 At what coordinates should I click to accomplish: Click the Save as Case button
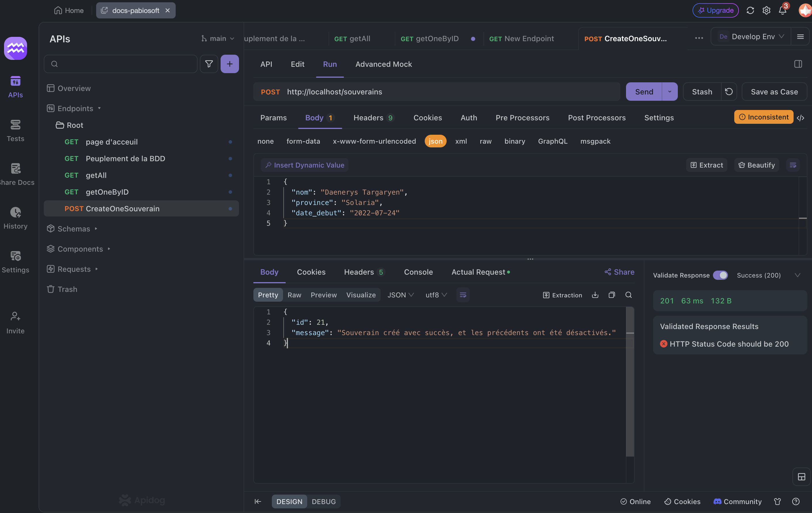pyautogui.click(x=774, y=92)
